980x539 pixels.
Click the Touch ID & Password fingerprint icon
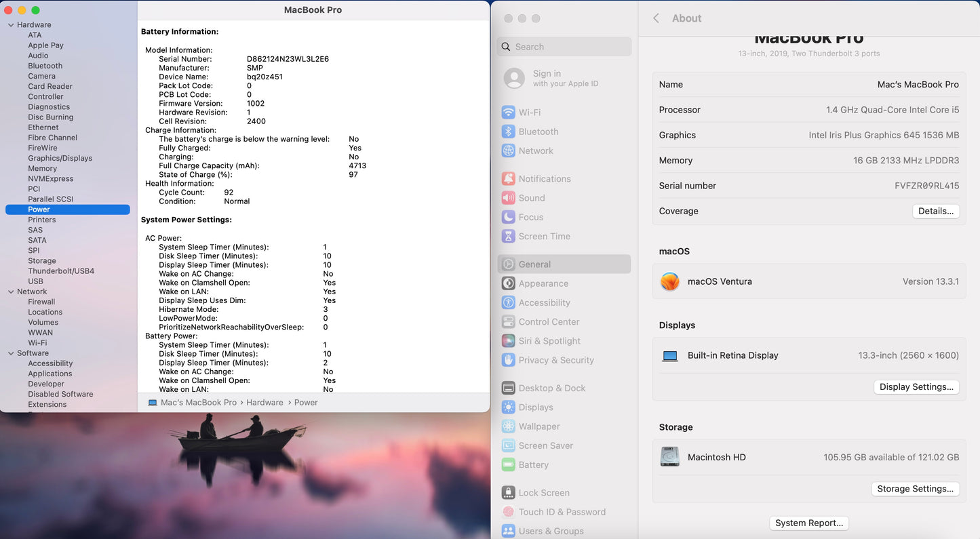(x=508, y=512)
